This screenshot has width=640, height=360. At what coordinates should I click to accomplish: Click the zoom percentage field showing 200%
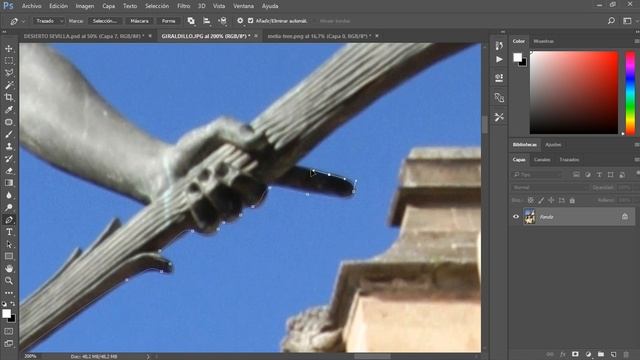pos(31,356)
